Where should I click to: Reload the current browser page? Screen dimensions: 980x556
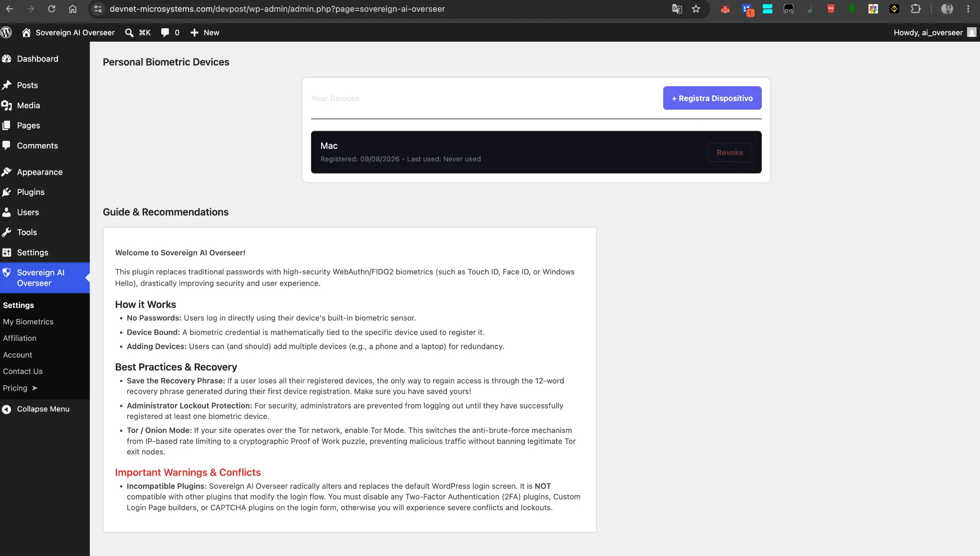pyautogui.click(x=52, y=9)
